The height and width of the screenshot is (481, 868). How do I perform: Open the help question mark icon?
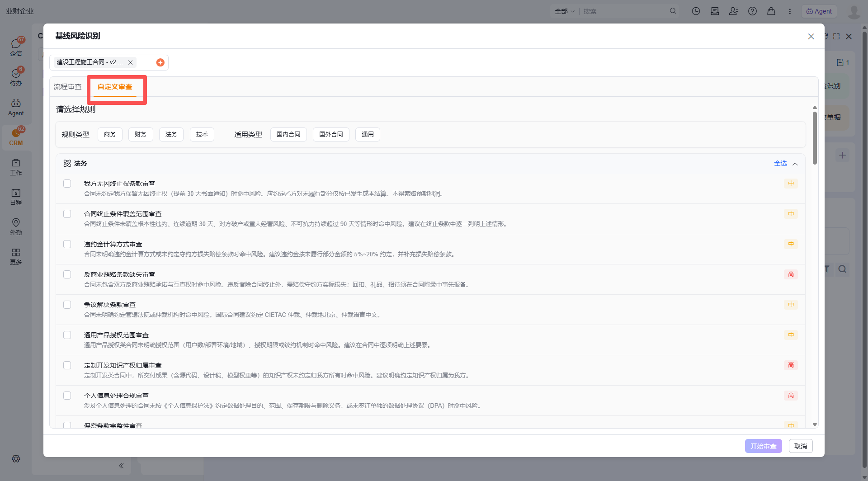[x=752, y=11]
